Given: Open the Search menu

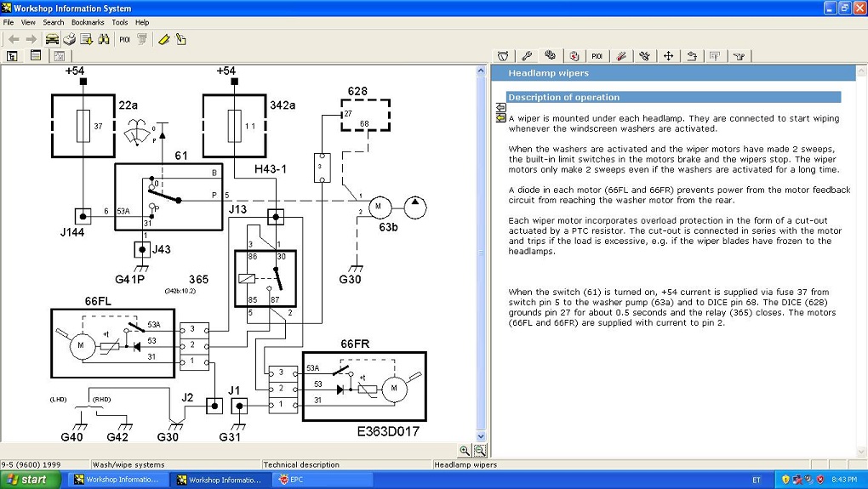Looking at the screenshot, I should (x=54, y=22).
